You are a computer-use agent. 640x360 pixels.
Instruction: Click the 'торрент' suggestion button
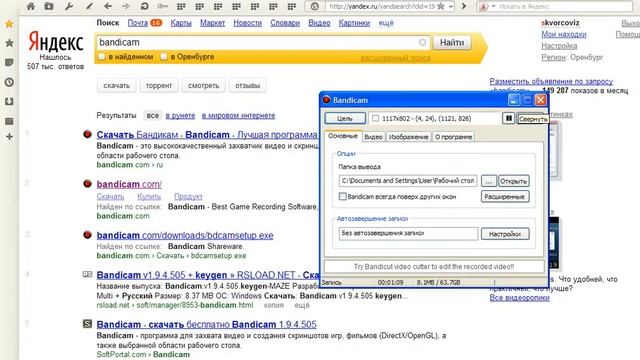(159, 86)
